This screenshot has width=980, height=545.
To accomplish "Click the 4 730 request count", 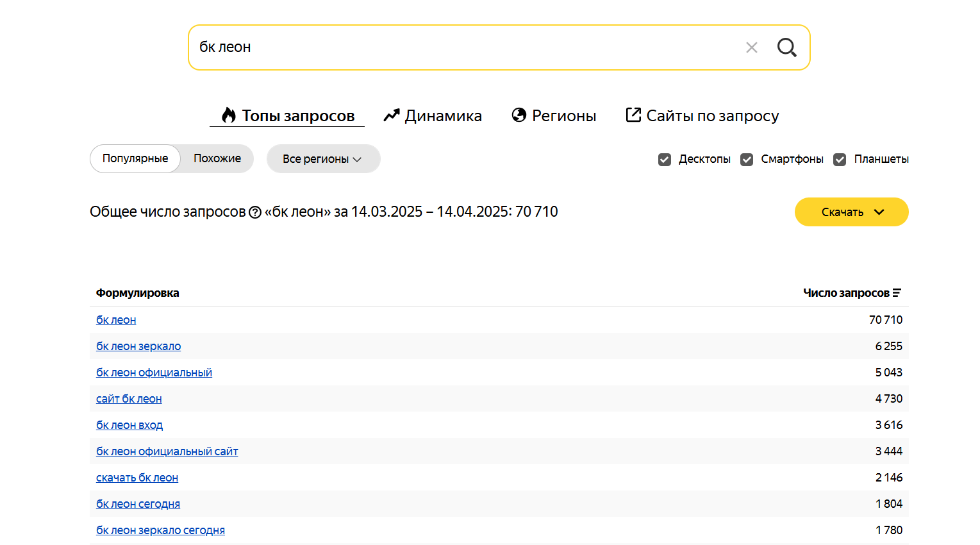I will (x=889, y=399).
